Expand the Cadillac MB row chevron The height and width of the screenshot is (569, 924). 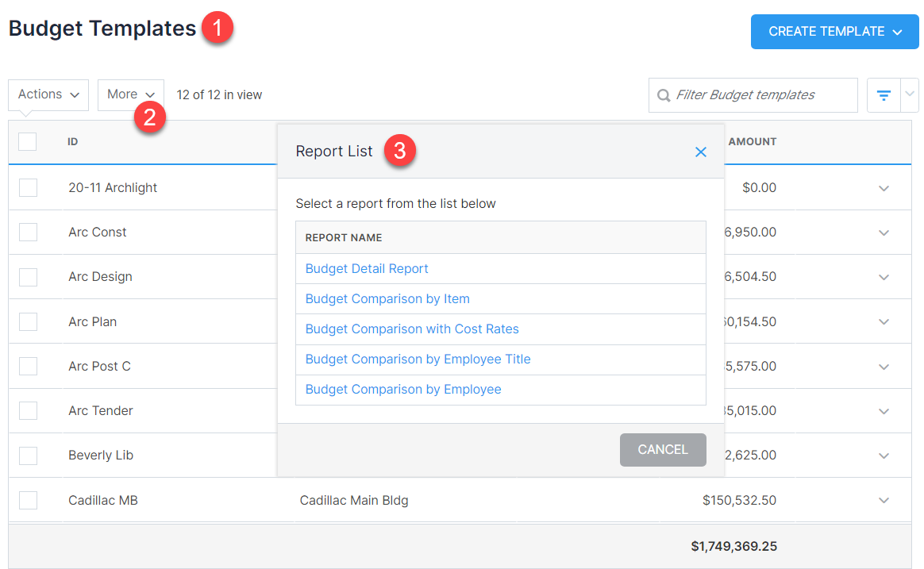point(884,500)
